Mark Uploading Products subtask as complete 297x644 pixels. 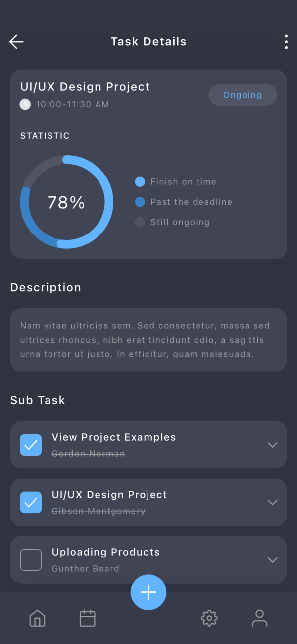tap(31, 560)
